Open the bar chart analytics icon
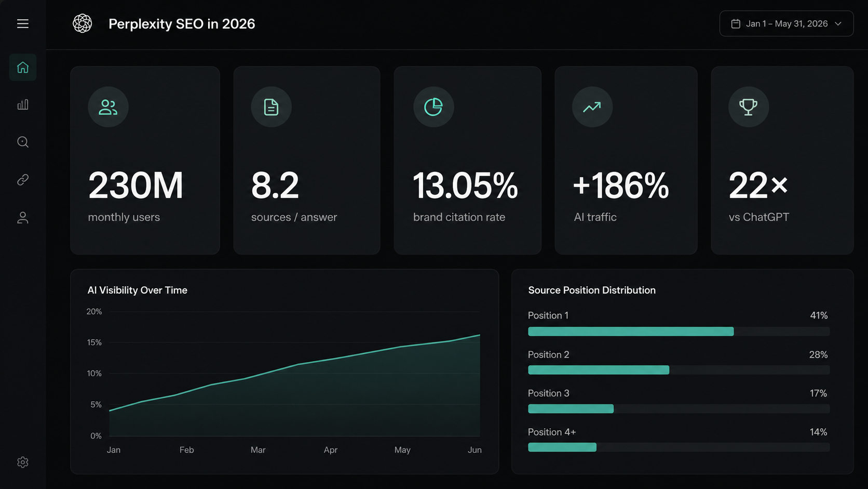Viewport: 868px width, 489px height. coord(23,104)
